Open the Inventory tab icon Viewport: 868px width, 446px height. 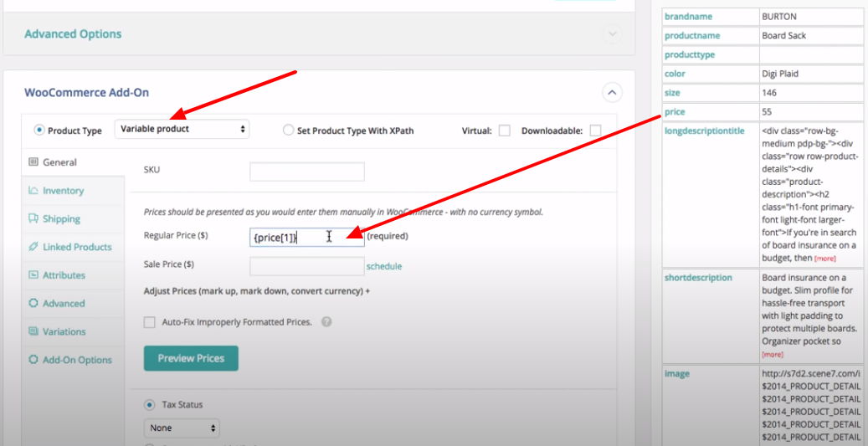(x=33, y=190)
